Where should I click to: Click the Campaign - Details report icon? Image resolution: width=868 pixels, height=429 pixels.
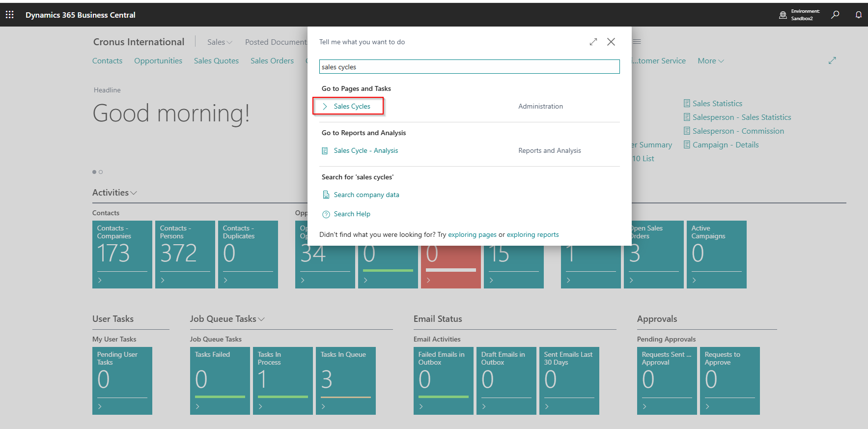pyautogui.click(x=687, y=144)
